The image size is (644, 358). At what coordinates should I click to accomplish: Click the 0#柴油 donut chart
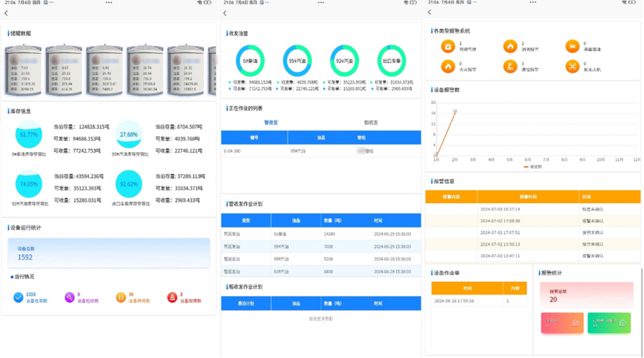250,61
